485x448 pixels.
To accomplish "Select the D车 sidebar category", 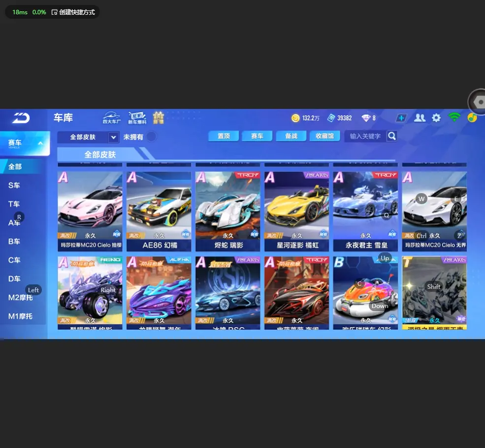I will click(14, 278).
